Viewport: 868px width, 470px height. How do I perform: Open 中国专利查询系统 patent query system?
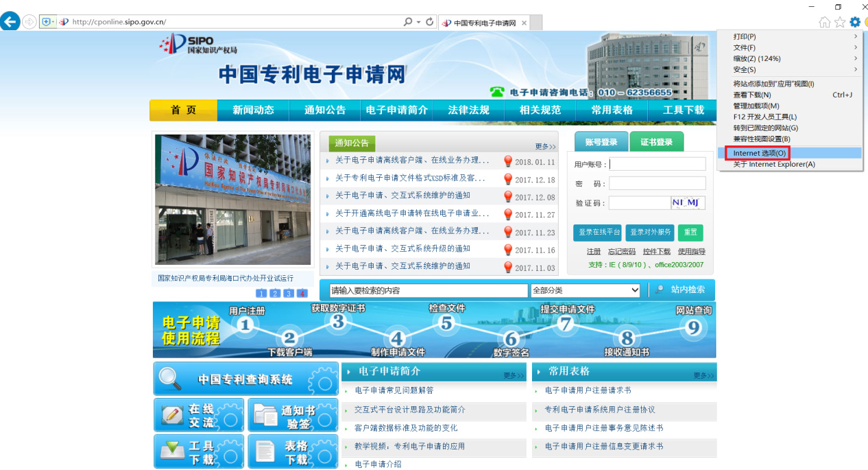[245, 379]
